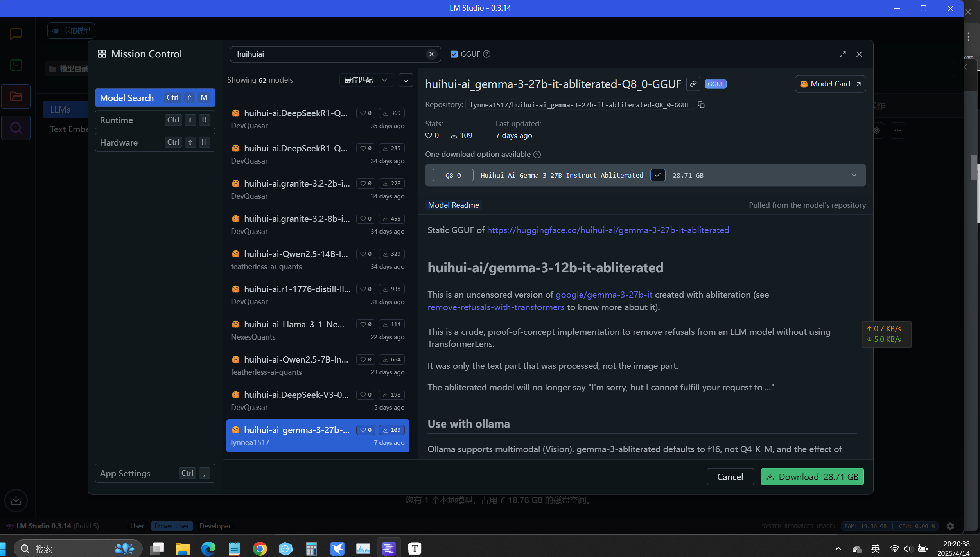The width and height of the screenshot is (980, 557).
Task: Expand Mission Control to fullscreen
Action: (x=842, y=54)
